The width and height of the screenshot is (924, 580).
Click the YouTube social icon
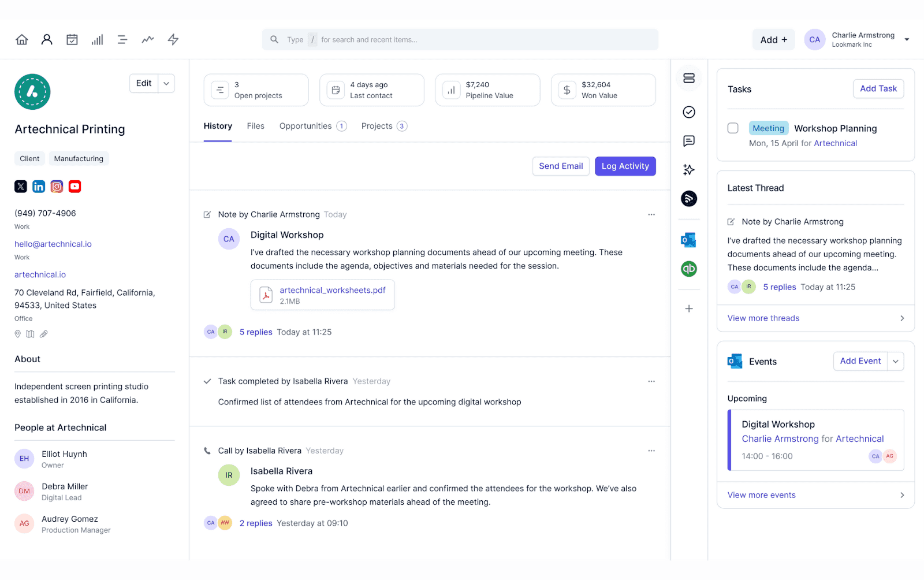(74, 186)
